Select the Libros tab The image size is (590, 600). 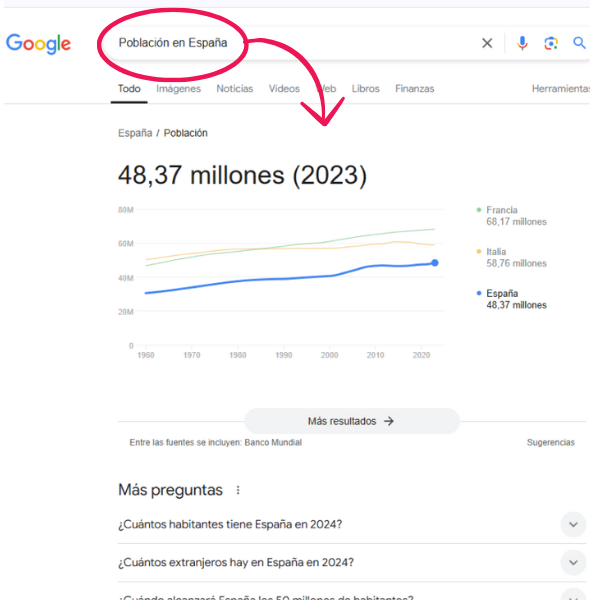365,89
